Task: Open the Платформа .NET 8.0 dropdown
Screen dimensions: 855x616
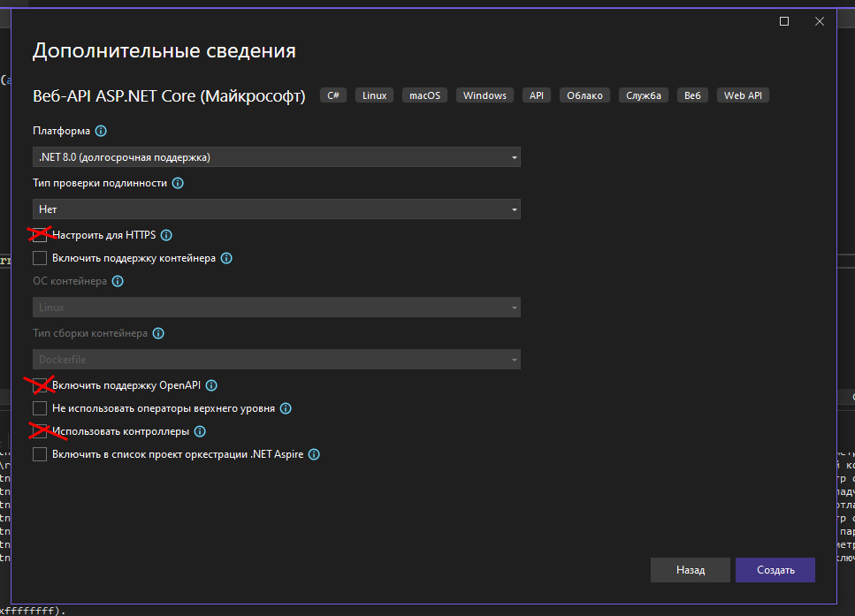Action: [276, 157]
